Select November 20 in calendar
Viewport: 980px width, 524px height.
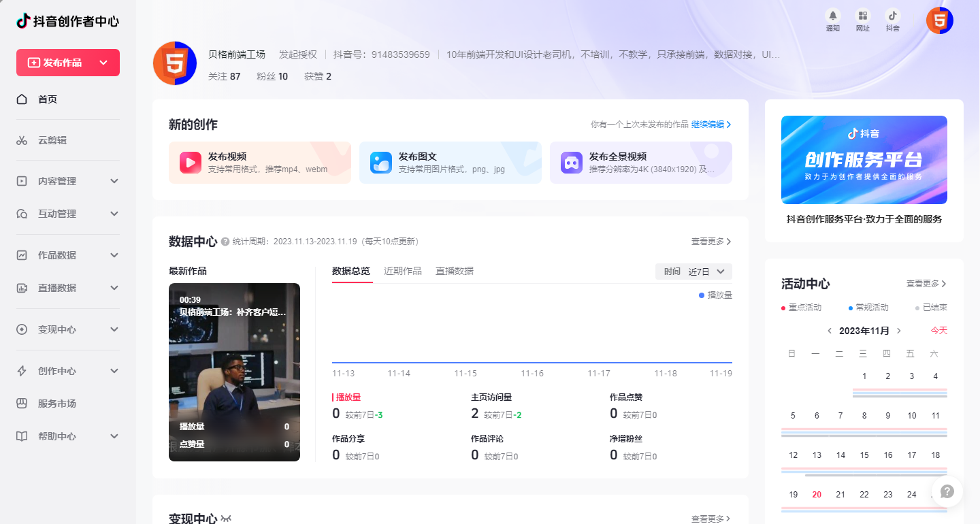817,495
